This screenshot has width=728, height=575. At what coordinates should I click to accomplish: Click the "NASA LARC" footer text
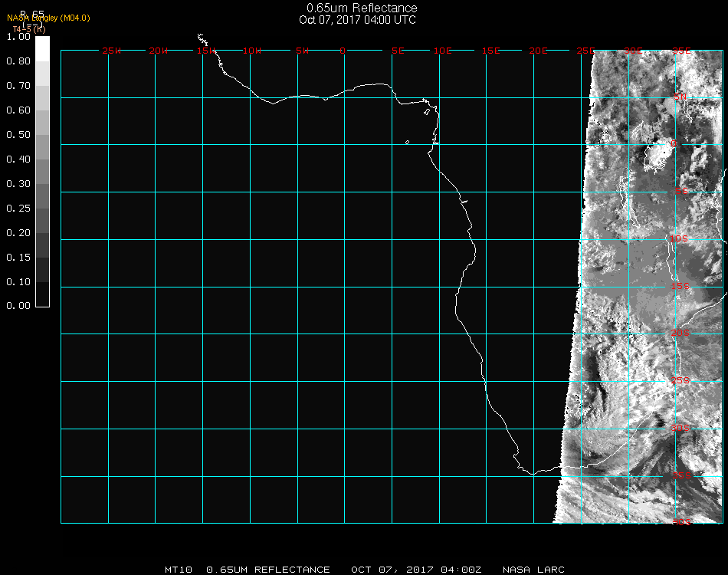[533, 570]
